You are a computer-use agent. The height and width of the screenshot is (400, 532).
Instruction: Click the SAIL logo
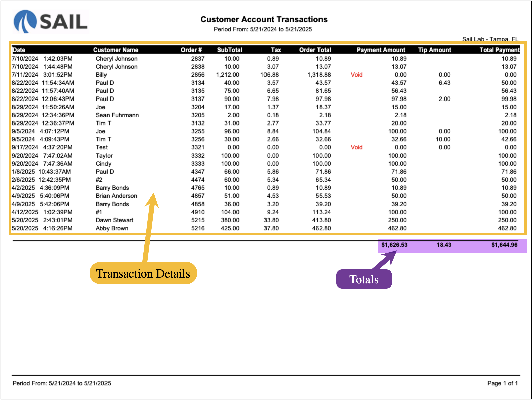(51, 21)
